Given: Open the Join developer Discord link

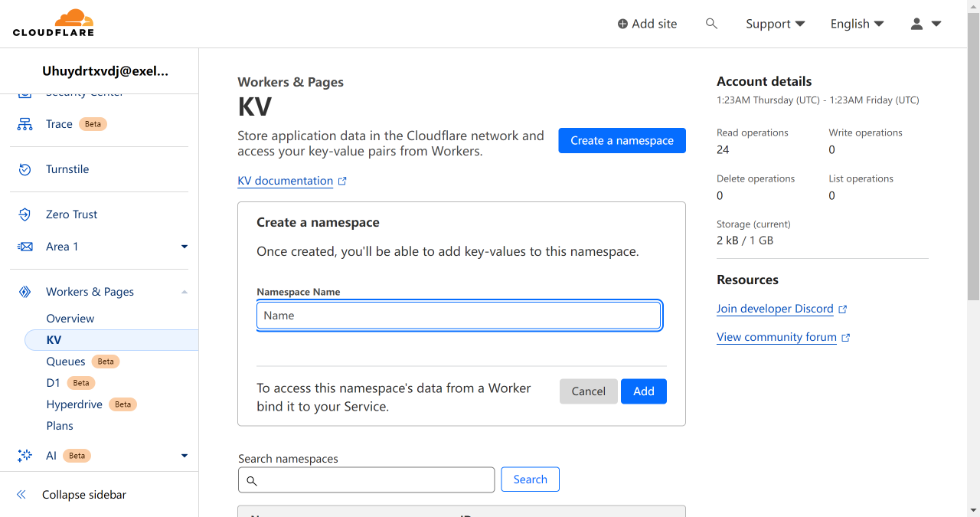Looking at the screenshot, I should [x=775, y=309].
